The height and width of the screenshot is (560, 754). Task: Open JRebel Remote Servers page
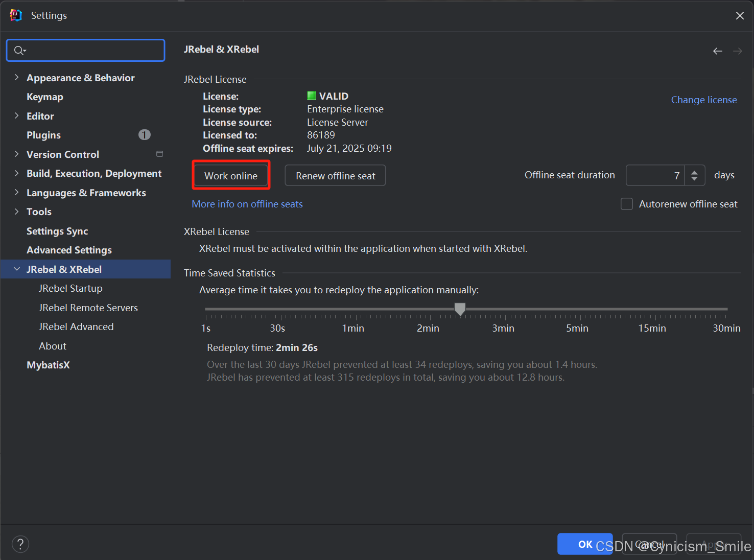88,308
